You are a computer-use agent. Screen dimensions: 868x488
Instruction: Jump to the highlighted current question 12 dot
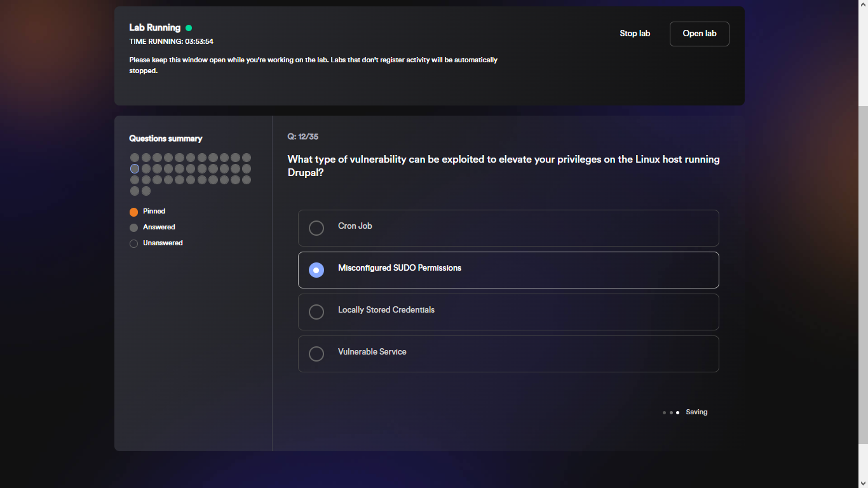point(135,169)
